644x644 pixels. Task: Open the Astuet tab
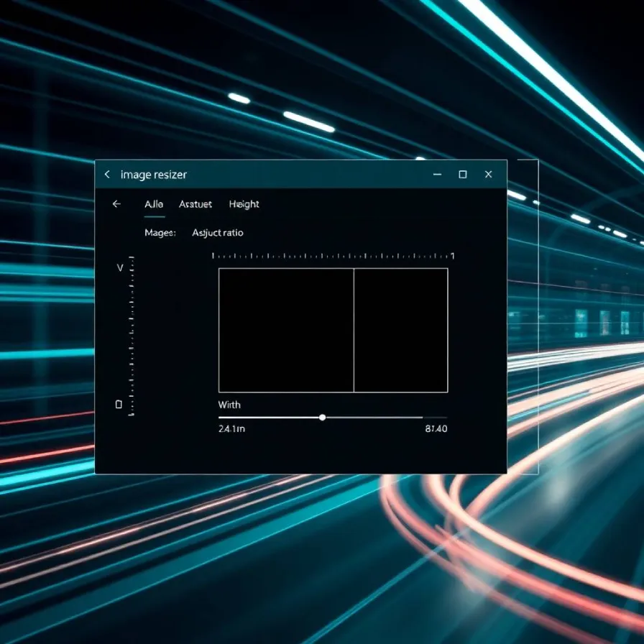pos(195,204)
